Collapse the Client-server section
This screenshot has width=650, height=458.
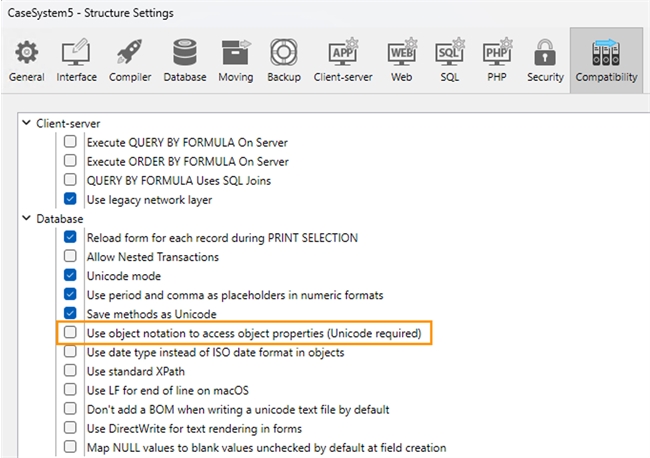coord(26,123)
